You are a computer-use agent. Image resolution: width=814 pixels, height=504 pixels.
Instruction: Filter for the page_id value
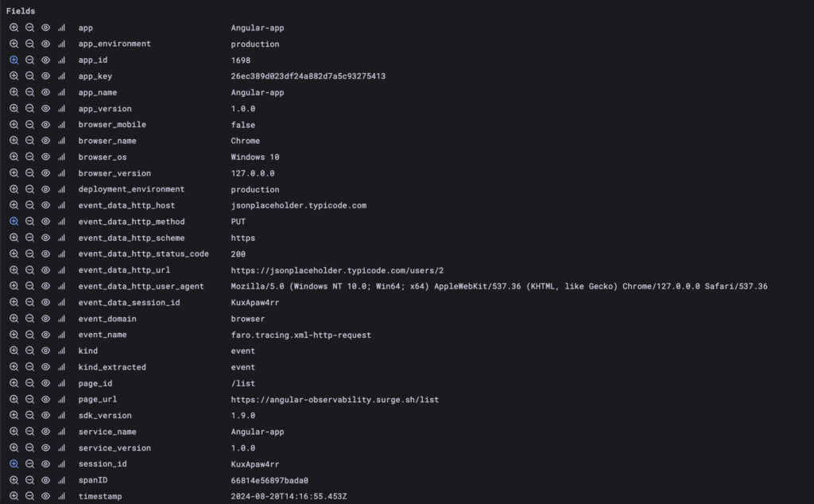pyautogui.click(x=14, y=383)
